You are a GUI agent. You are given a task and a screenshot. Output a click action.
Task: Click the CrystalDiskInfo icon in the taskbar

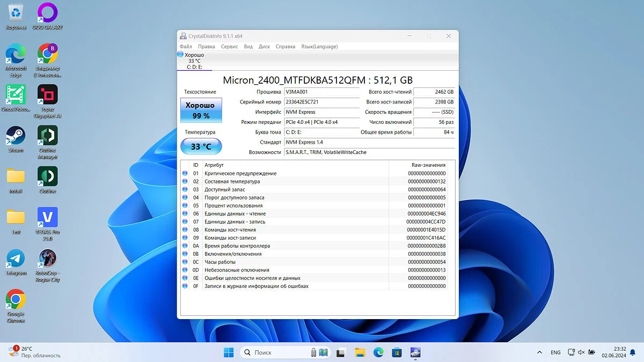click(415, 352)
